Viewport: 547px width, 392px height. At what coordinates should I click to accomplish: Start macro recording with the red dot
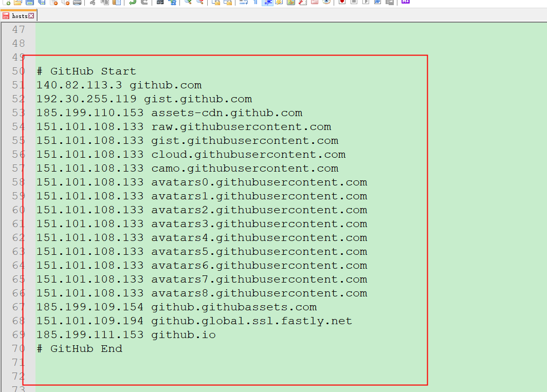coord(342,2)
